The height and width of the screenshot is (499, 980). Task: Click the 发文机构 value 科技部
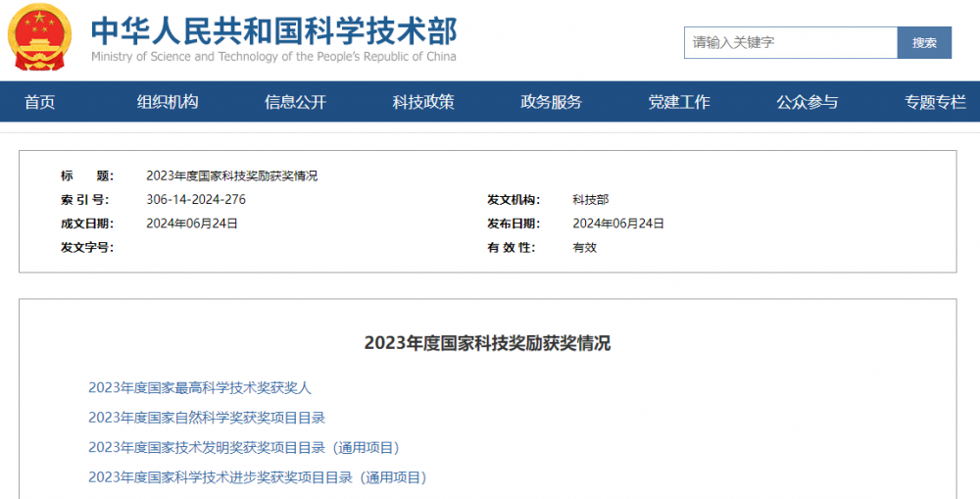(590, 200)
